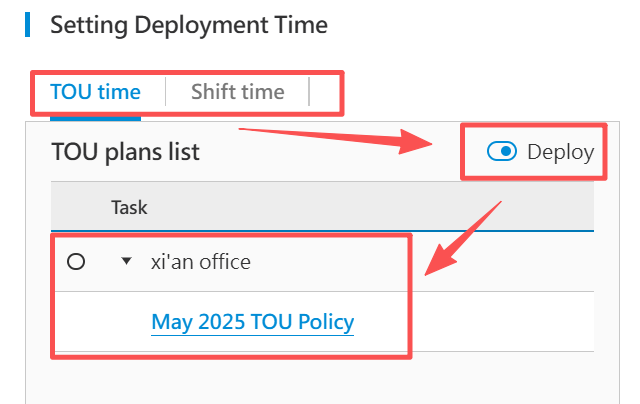
Task: Open the May 2025 TOU Policy link
Action: (252, 322)
